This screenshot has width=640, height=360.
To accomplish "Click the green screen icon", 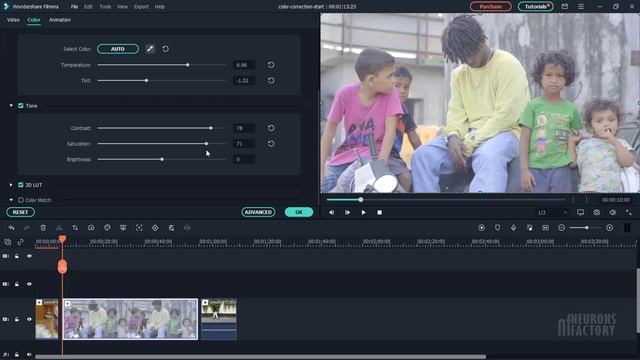I will click(123, 228).
